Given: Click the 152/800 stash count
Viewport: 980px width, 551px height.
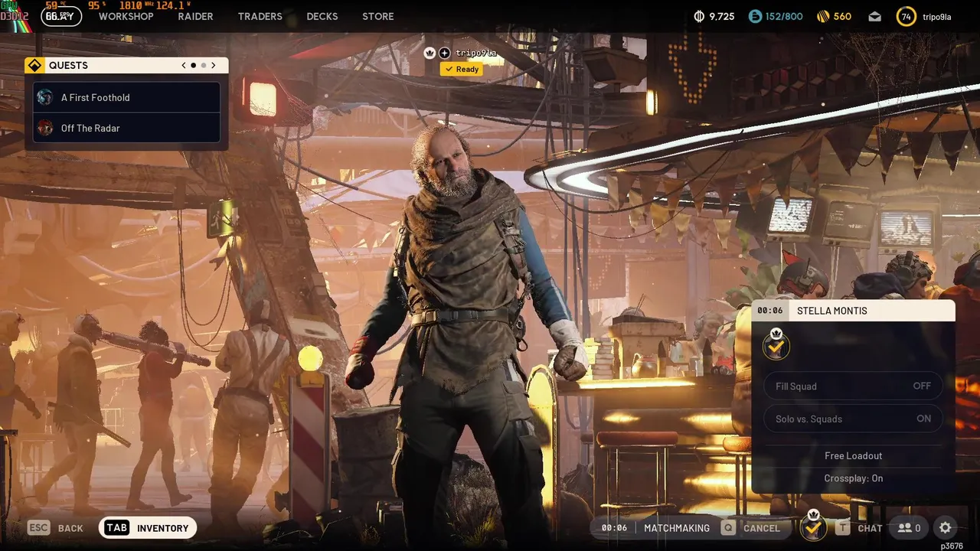Looking at the screenshot, I should 784,16.
